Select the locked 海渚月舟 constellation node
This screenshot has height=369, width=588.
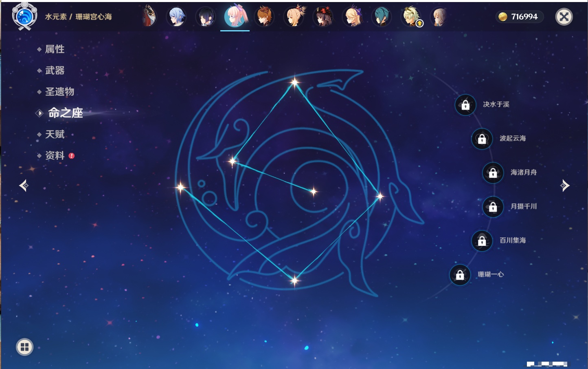tap(493, 173)
